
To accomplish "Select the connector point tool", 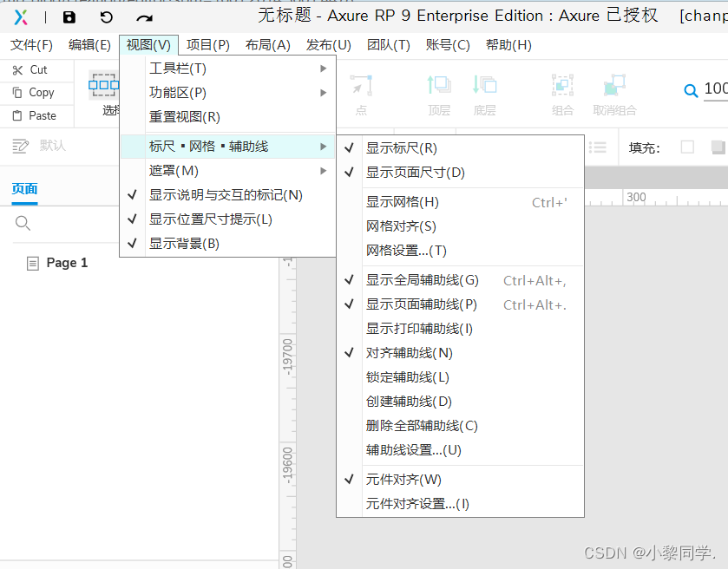I will click(x=361, y=85).
